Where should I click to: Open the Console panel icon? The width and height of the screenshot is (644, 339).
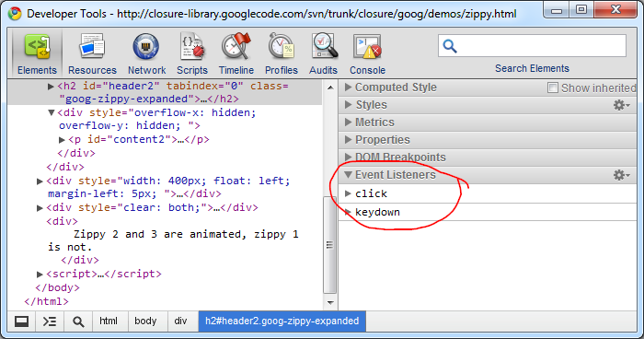click(367, 46)
